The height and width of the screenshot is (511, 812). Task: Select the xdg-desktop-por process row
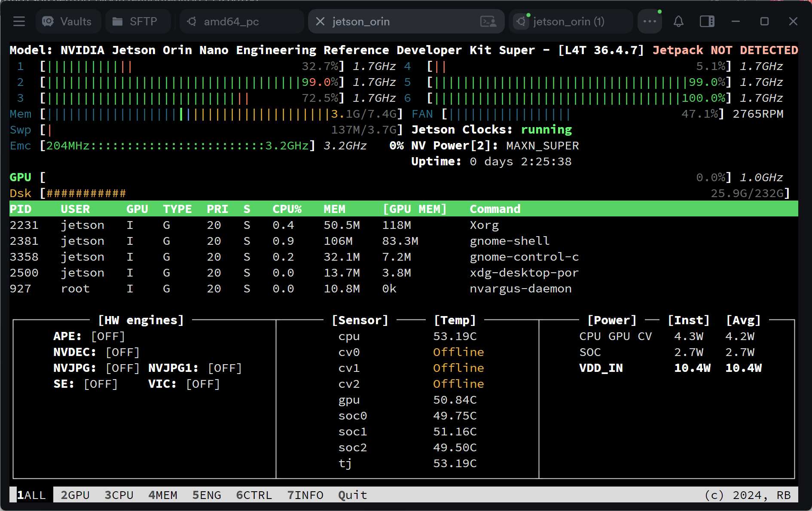point(404,273)
